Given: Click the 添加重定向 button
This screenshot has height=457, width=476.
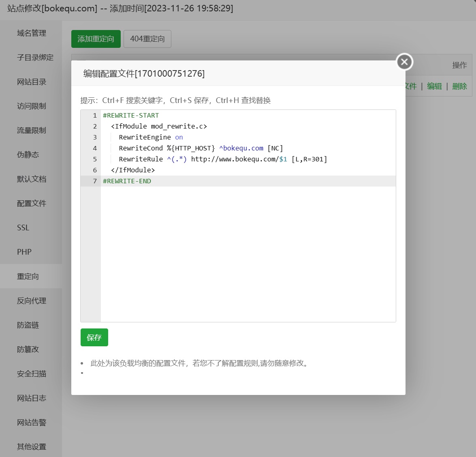Looking at the screenshot, I should point(96,39).
